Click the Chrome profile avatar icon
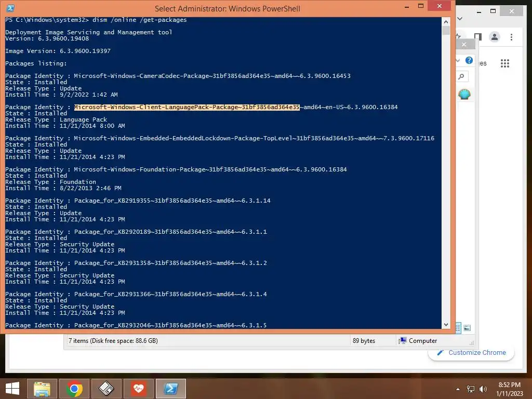Screen dimensions: 532x399 [495, 37]
